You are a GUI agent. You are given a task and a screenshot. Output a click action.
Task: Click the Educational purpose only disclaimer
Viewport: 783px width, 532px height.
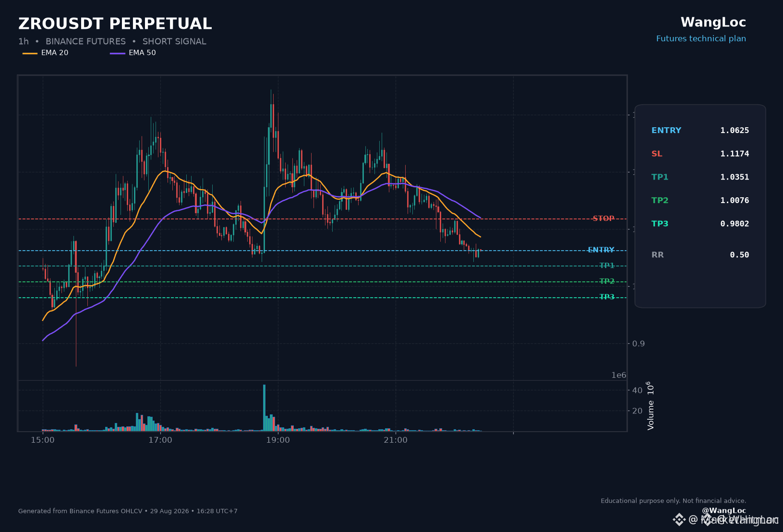[x=674, y=501]
